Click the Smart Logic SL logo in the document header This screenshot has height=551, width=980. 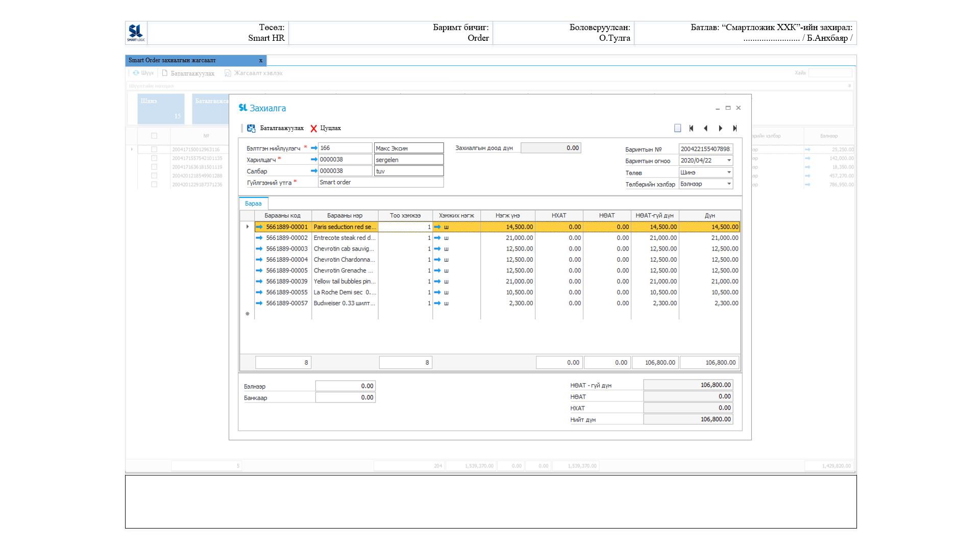tap(136, 33)
